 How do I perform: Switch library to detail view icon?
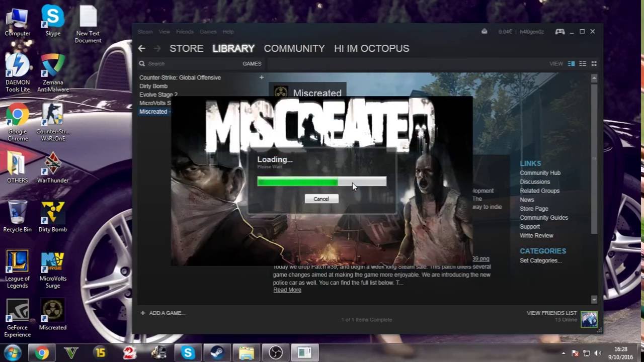pos(571,64)
